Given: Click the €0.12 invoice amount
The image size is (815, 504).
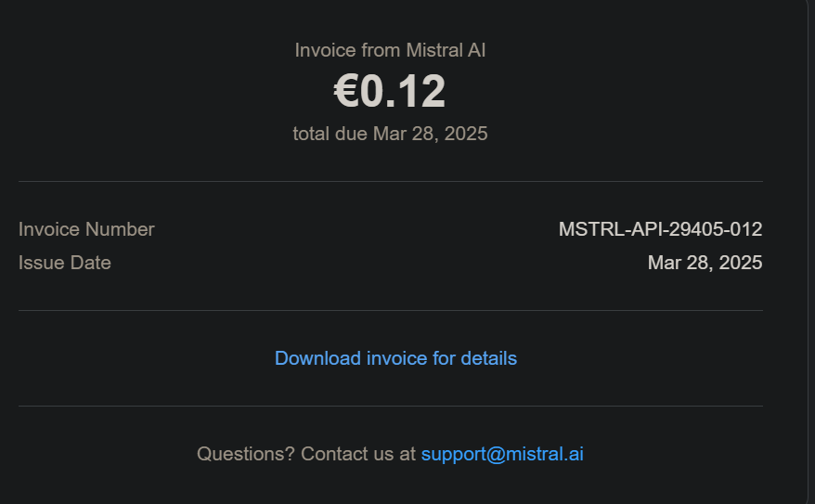Looking at the screenshot, I should point(390,92).
